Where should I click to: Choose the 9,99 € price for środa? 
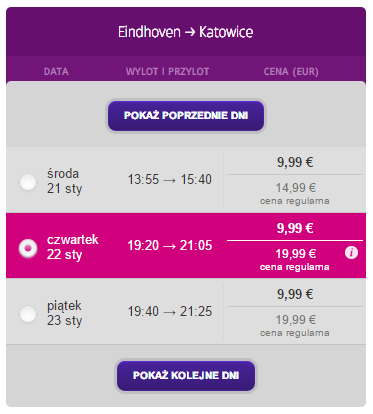295,163
